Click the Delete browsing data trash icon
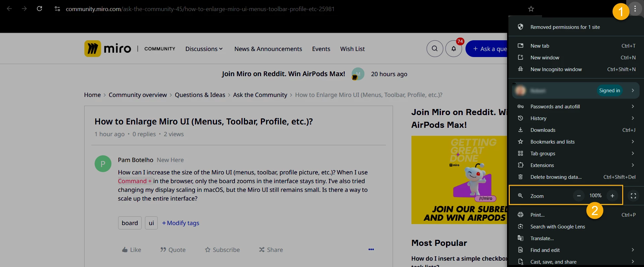 521,177
